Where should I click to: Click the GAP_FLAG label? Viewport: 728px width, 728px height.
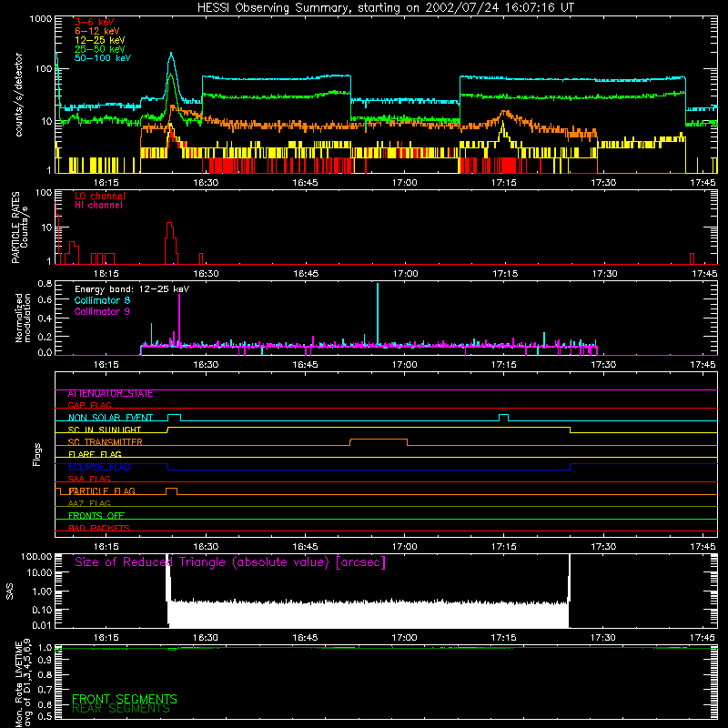pyautogui.click(x=89, y=405)
